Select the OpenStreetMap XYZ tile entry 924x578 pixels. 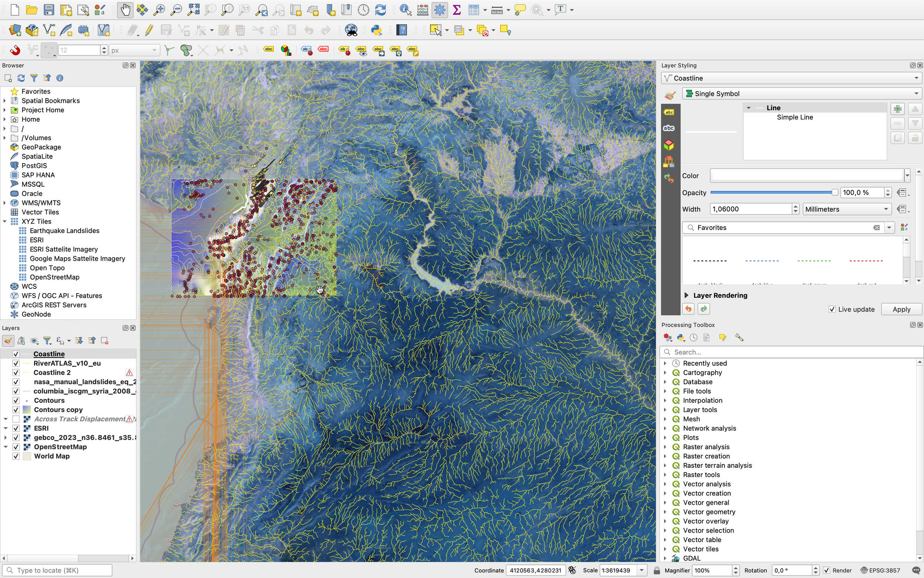[x=54, y=277]
